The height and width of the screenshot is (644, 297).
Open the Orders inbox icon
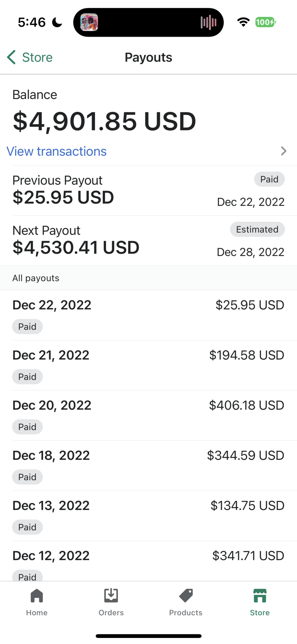[111, 596]
